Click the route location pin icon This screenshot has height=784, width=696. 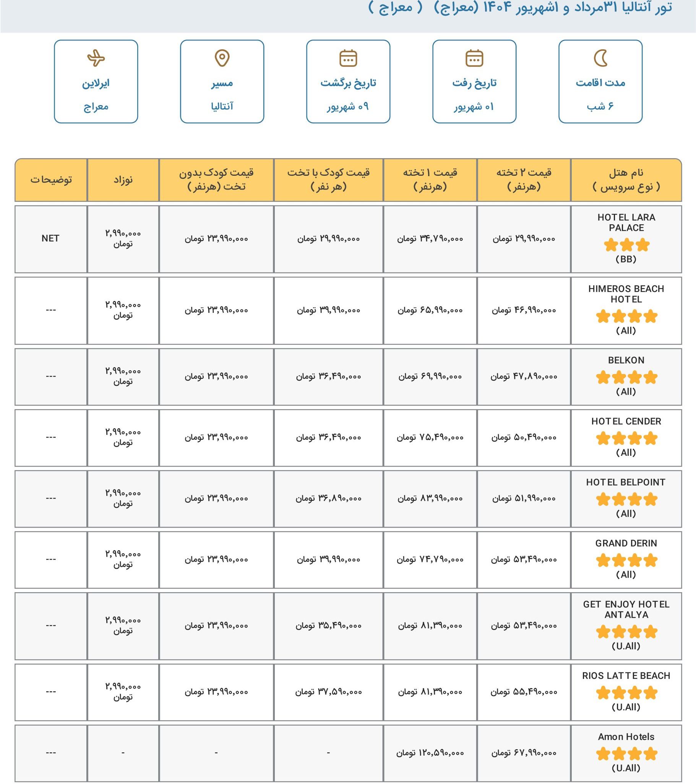(222, 58)
